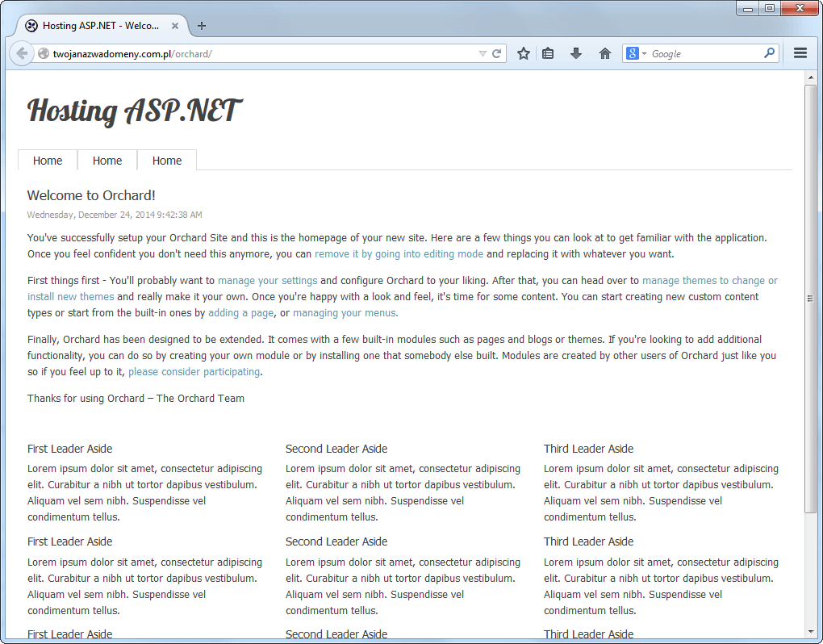Screen dimensions: 823x644
Task: Open the 'managing your menus.' link
Action: tap(345, 313)
